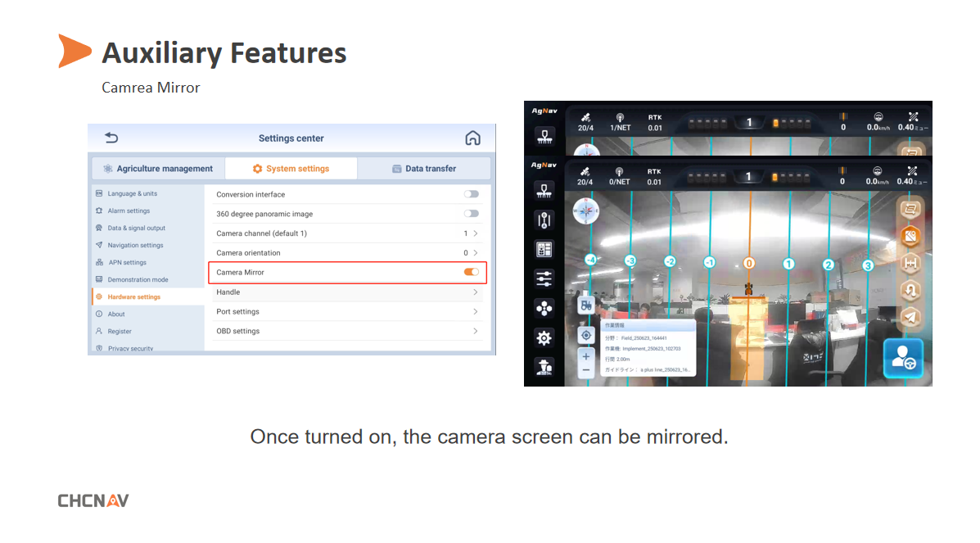Viewport: 980px width, 543px height.
Task: Click the U-turn hexagon icon
Action: 910,290
